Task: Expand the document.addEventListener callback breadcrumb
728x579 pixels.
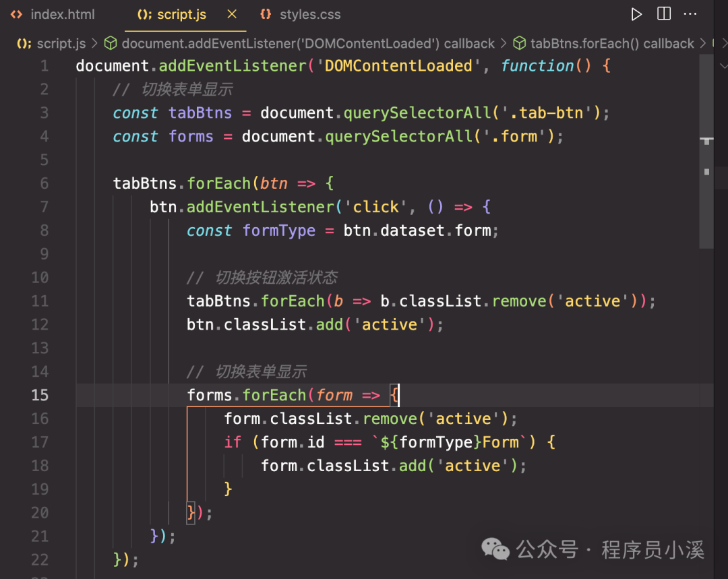Action: [x=308, y=44]
